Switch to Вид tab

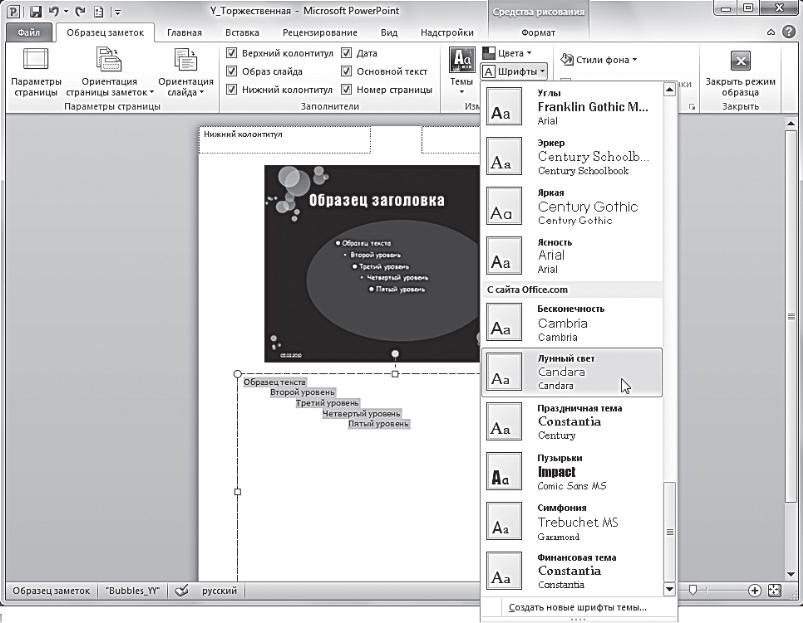(389, 32)
